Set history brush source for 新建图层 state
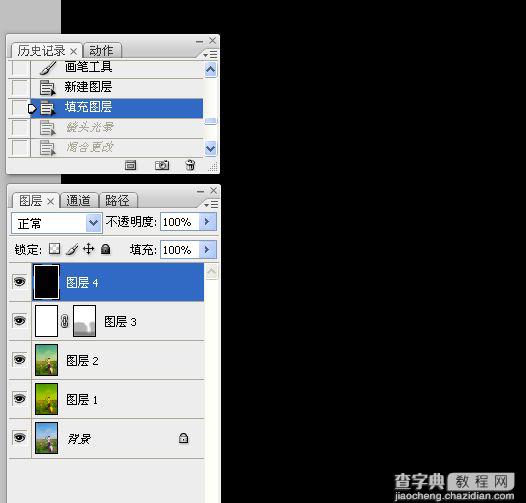 point(19,87)
